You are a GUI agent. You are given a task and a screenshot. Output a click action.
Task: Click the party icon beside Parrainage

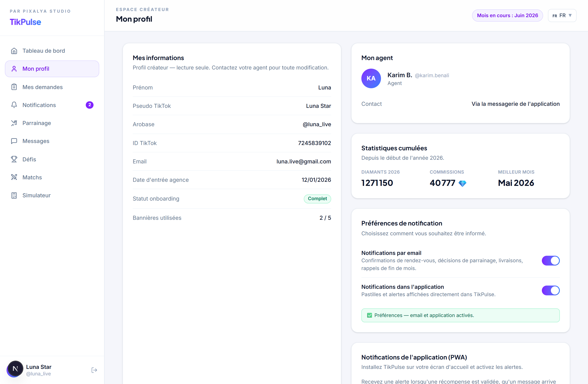pos(14,123)
